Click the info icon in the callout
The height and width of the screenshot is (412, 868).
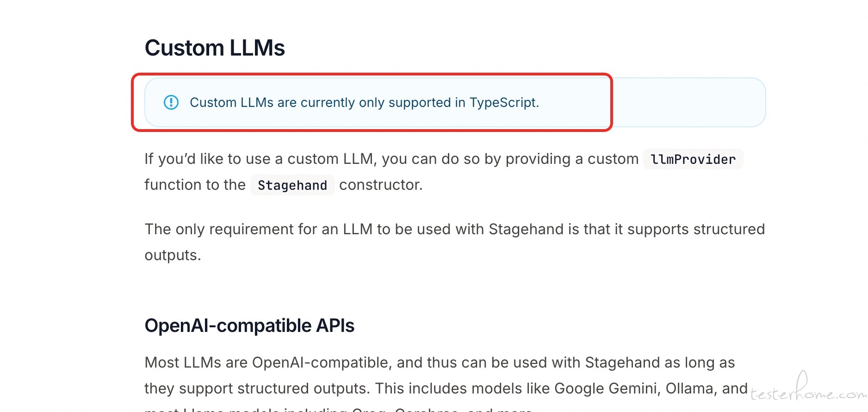(171, 102)
